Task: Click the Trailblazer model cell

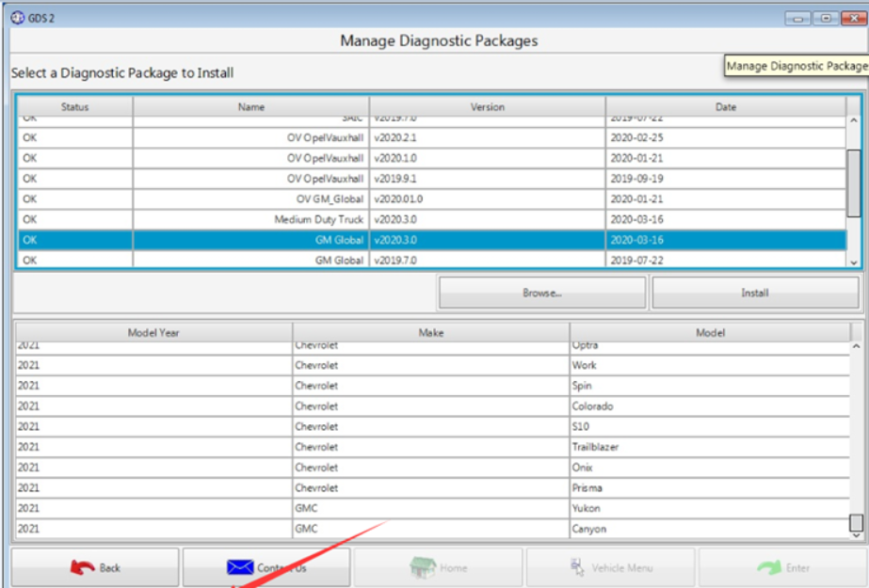Action: click(x=710, y=448)
